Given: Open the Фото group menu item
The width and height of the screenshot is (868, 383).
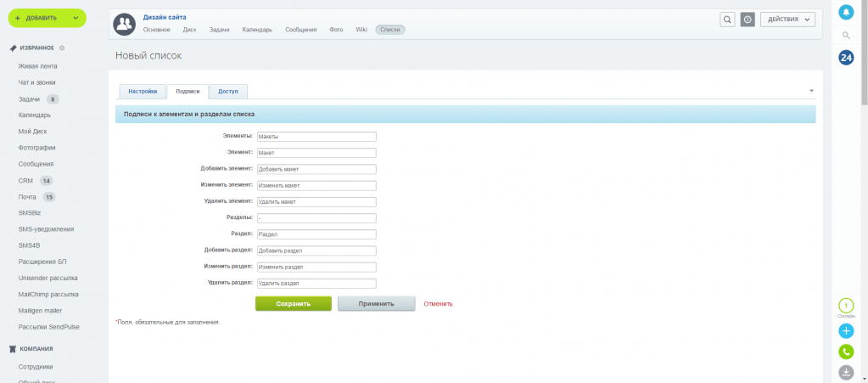Looking at the screenshot, I should (x=336, y=30).
